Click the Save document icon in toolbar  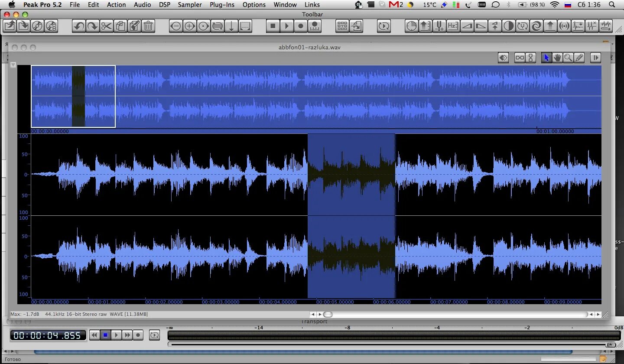tap(23, 26)
